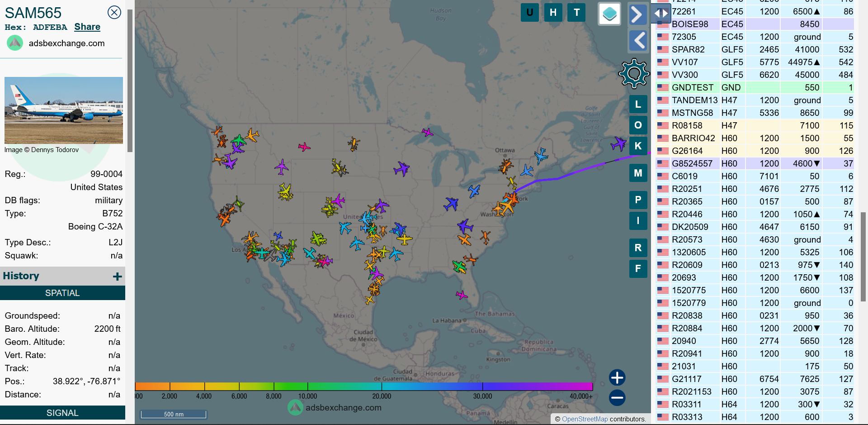
Task: Open the Share link for SAM565
Action: pyautogui.click(x=87, y=27)
